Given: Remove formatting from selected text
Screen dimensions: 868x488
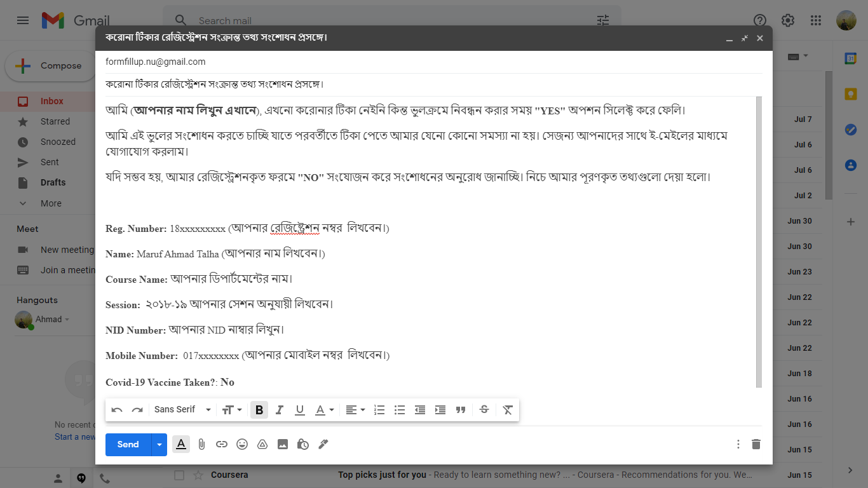Looking at the screenshot, I should tap(508, 410).
